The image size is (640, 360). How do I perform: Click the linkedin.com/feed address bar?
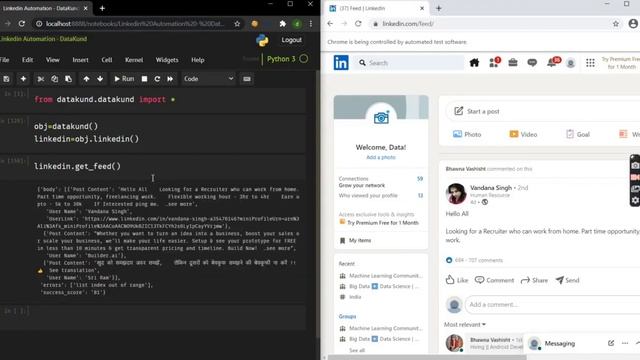point(490,24)
